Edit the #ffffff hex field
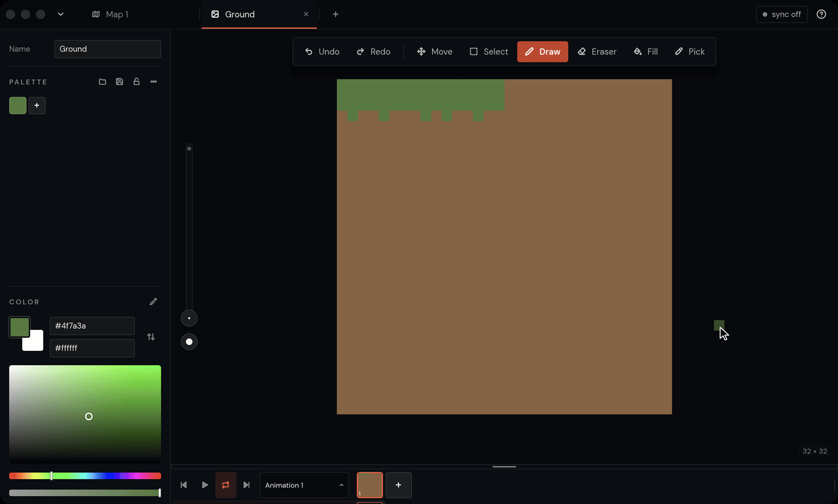The width and height of the screenshot is (838, 504). click(92, 348)
